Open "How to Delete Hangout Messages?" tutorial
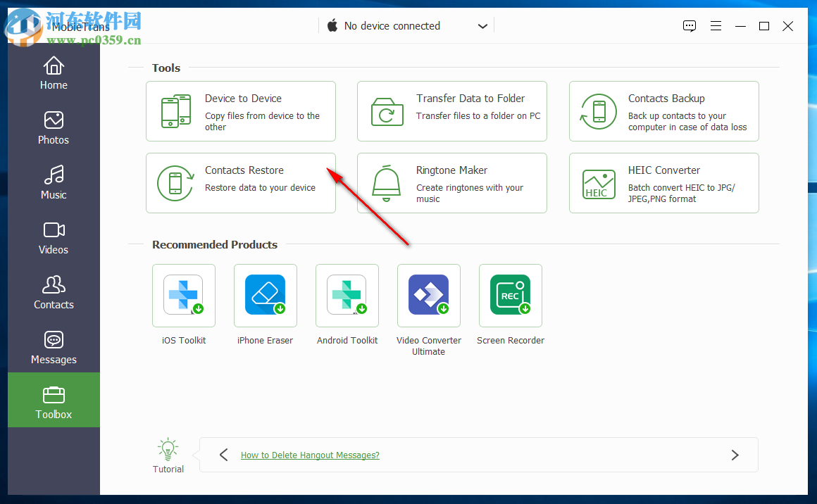Image resolution: width=817 pixels, height=504 pixels. click(x=310, y=455)
